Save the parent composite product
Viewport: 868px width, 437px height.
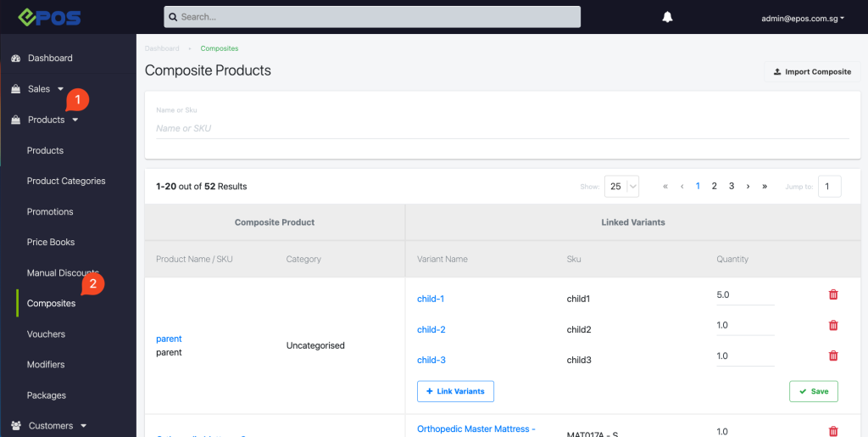pyautogui.click(x=813, y=391)
